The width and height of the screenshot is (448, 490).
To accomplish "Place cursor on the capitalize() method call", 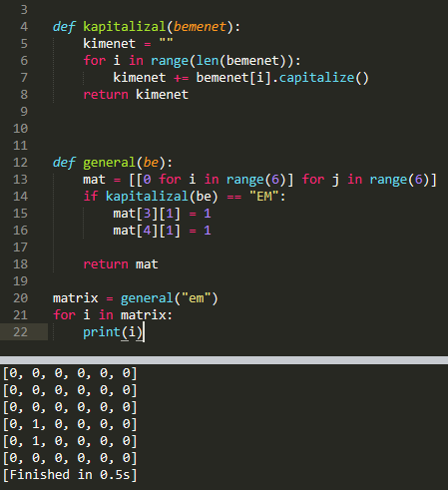I will pos(323,78).
